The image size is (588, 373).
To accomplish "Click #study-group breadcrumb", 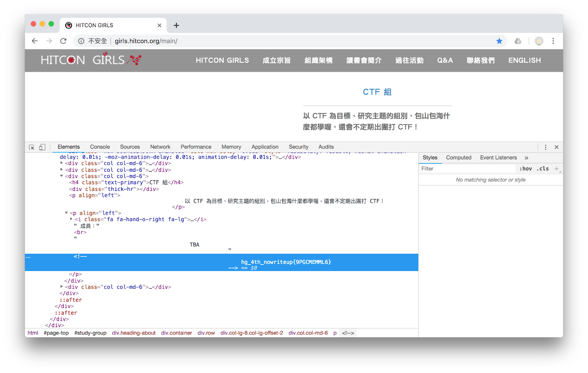I will tap(90, 333).
